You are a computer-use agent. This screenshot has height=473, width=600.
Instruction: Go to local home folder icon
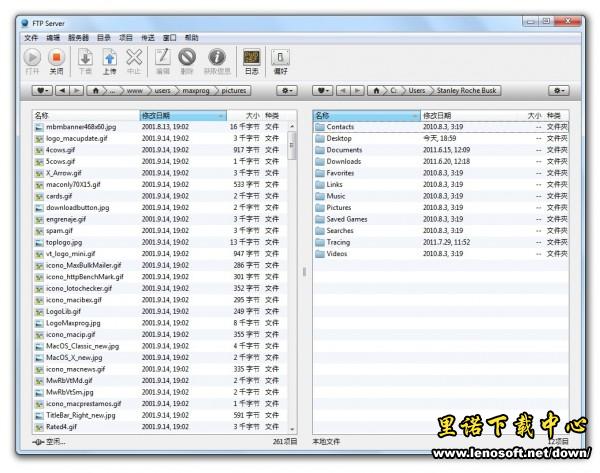click(377, 91)
